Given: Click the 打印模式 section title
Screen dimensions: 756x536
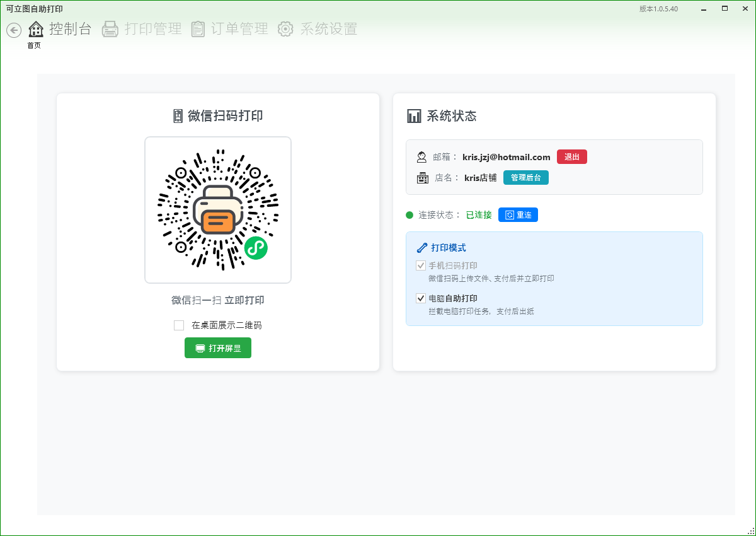Looking at the screenshot, I should click(x=449, y=248).
